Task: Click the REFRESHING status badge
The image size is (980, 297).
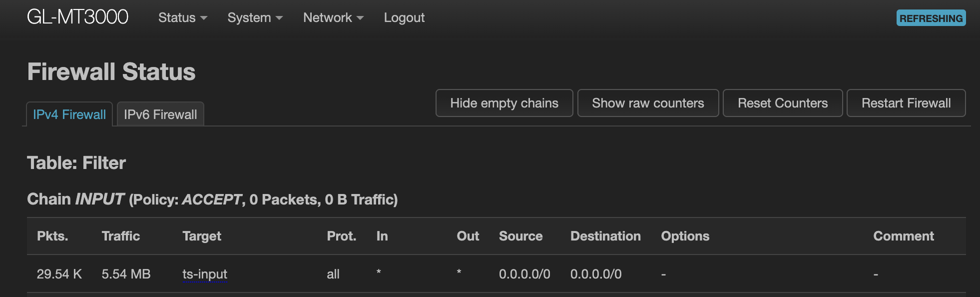Action: pyautogui.click(x=931, y=18)
